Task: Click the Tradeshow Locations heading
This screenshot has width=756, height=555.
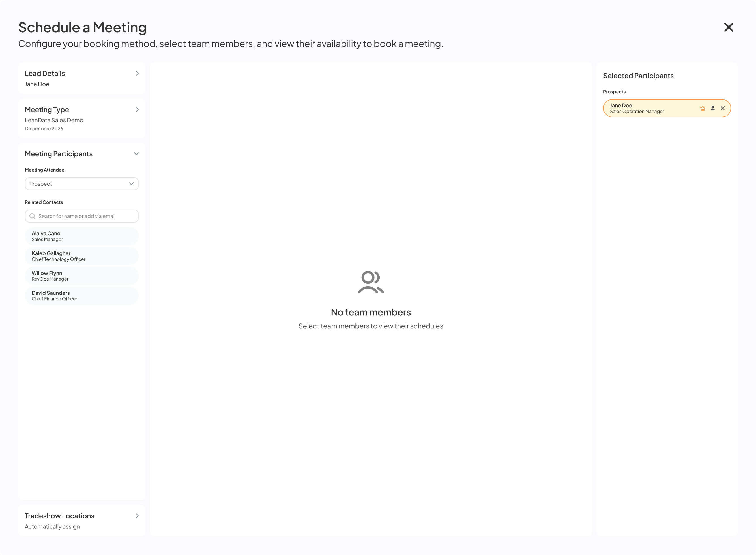Action: [x=59, y=516]
